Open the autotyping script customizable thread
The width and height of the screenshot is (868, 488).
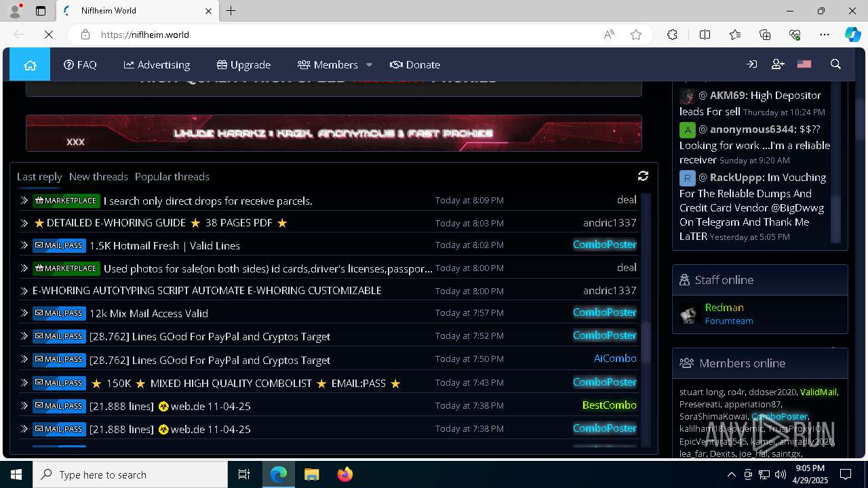click(207, 290)
